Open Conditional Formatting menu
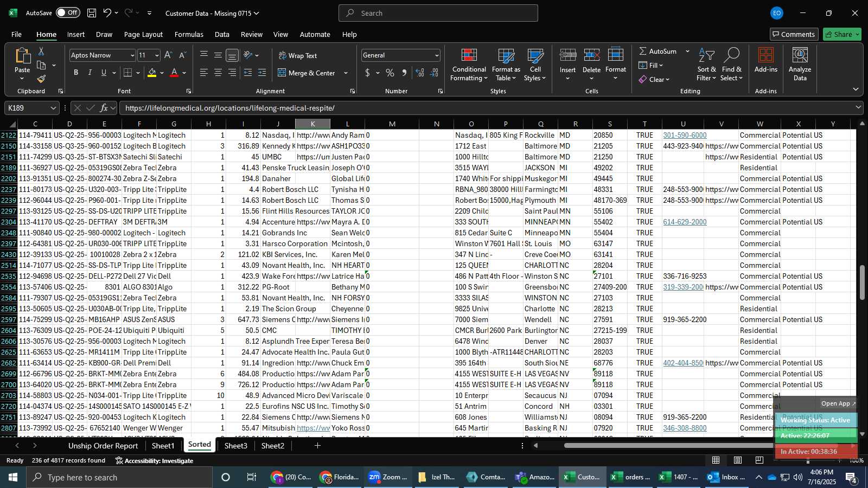This screenshot has height=488, width=868. [x=469, y=65]
